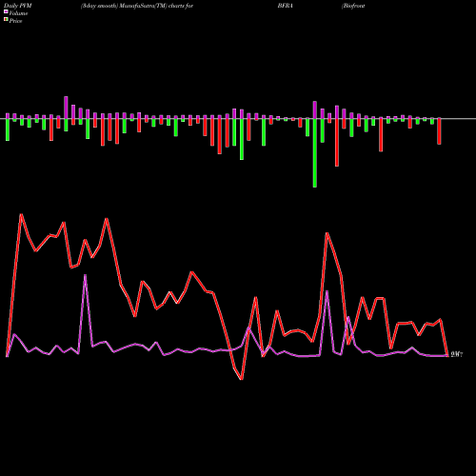
Task: Click the BFRA ticker symbol text
Action: 286,6
